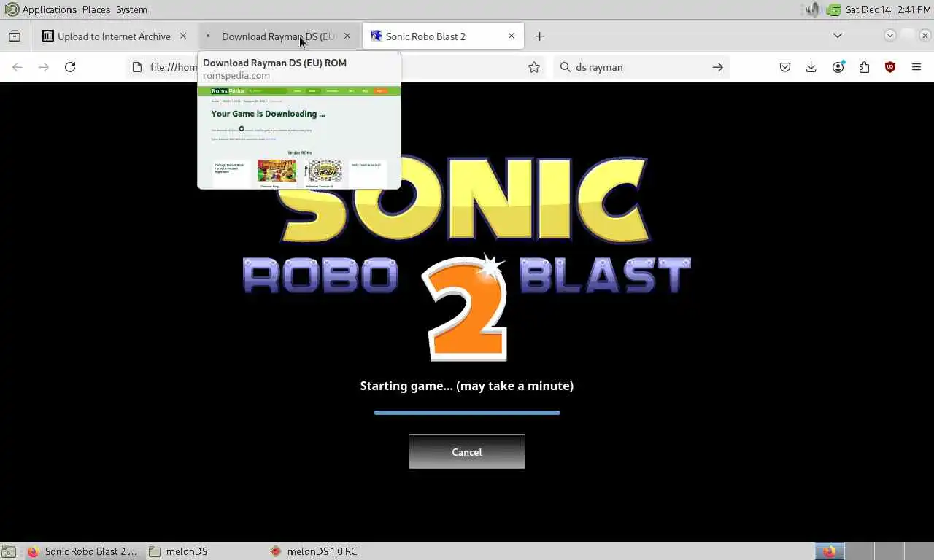This screenshot has height=560, width=934.
Task: Select the Sonic Robo Blast 2 tab
Action: coord(443,36)
